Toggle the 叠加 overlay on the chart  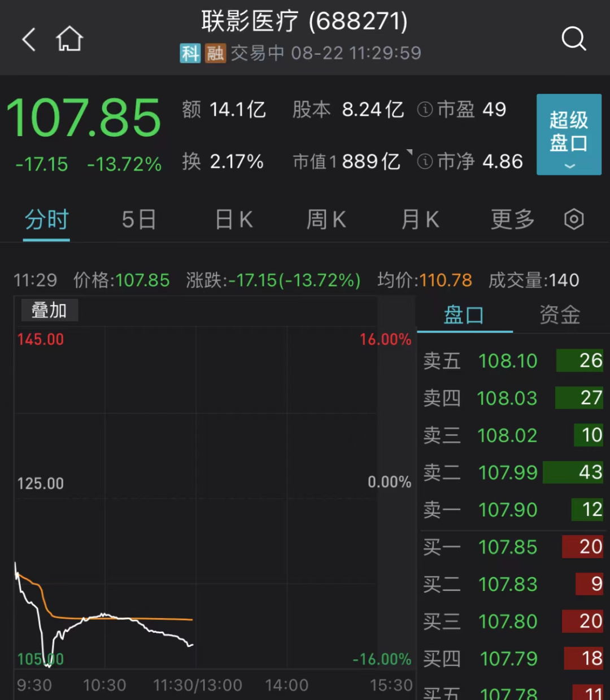(49, 310)
